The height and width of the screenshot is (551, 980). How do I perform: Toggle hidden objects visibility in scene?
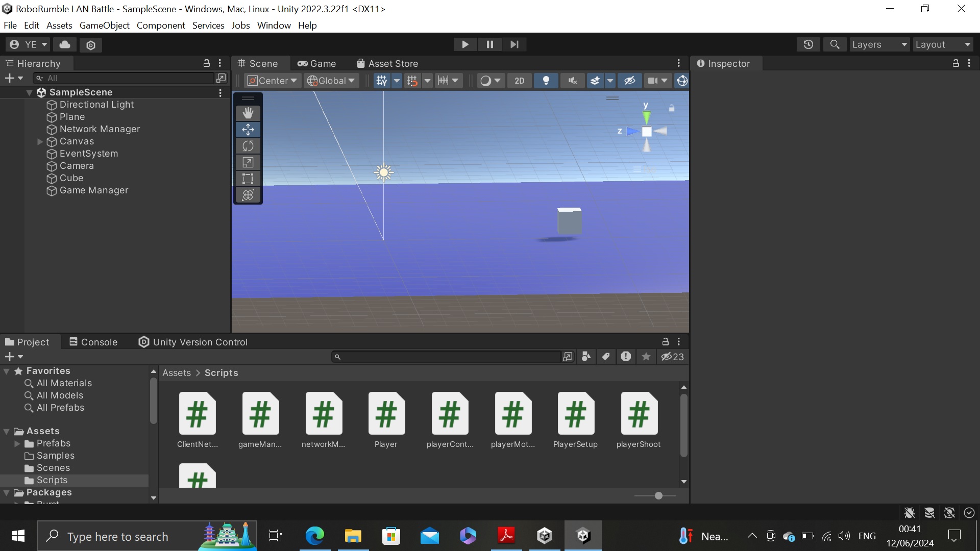630,81
